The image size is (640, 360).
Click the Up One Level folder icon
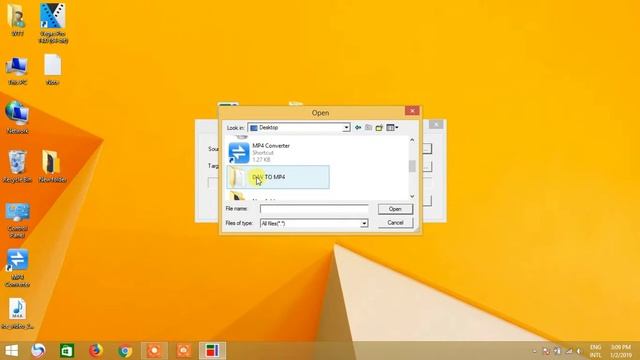click(369, 128)
